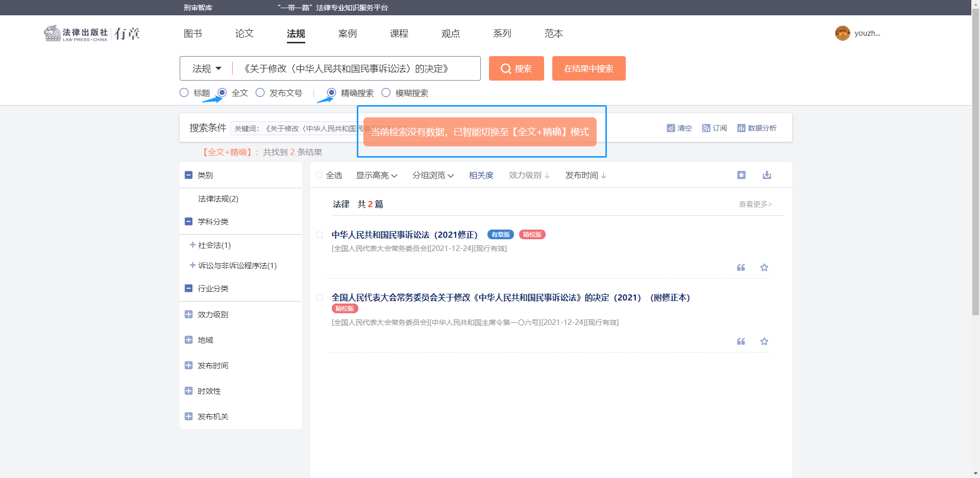Click the 在结果中搜索 button

point(589,68)
